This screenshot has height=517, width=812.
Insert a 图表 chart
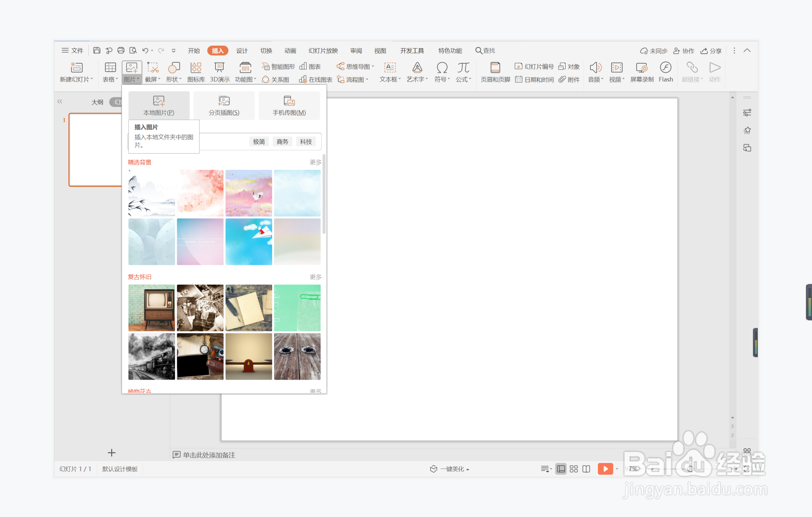coord(310,66)
